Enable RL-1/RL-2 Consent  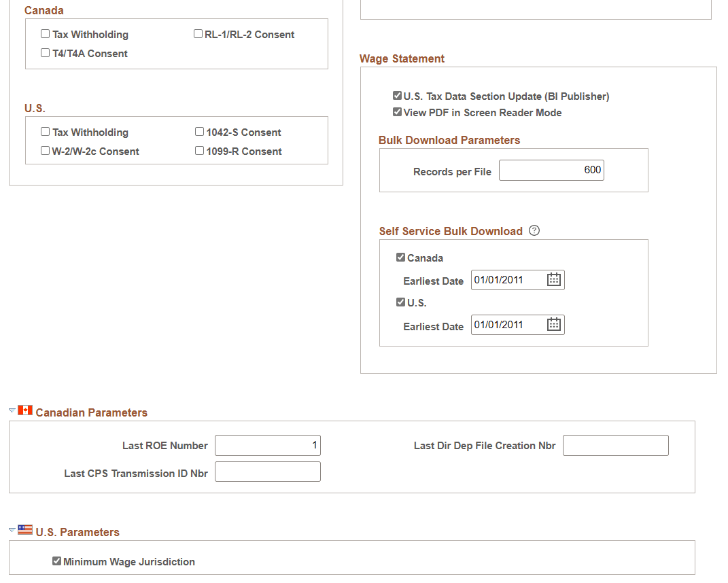click(198, 33)
